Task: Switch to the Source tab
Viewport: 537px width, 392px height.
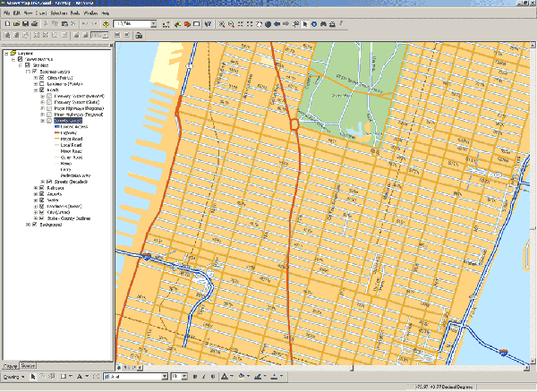Action: click(28, 366)
